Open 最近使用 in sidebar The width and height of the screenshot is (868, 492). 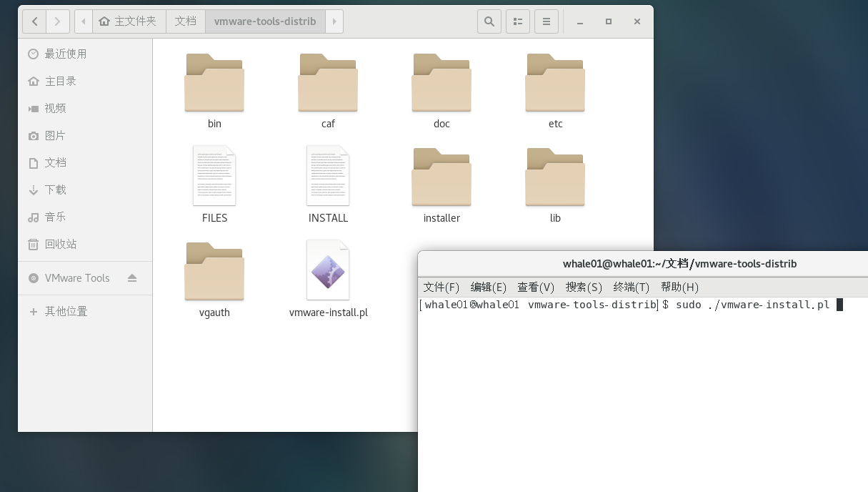click(x=85, y=54)
